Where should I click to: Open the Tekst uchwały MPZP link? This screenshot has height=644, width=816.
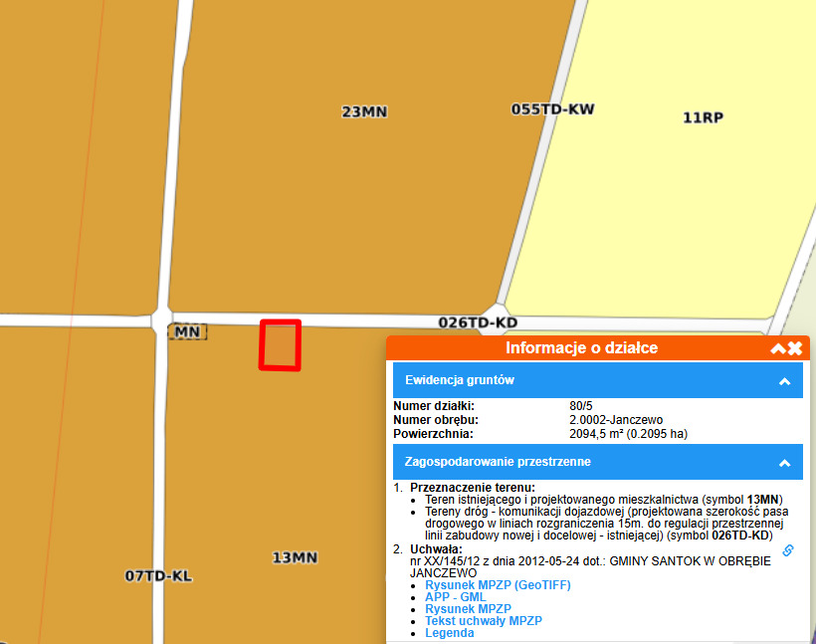point(483,621)
